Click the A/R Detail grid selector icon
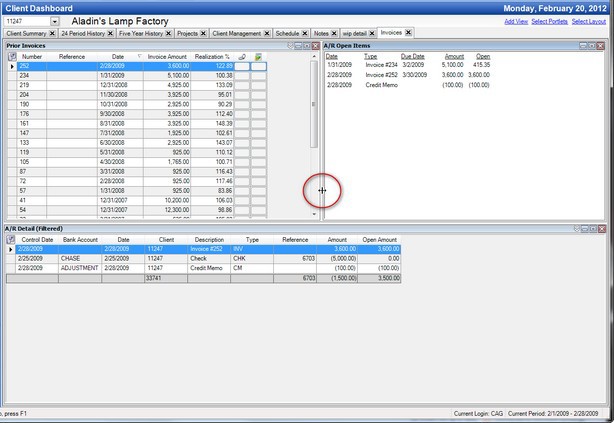 click(x=9, y=240)
